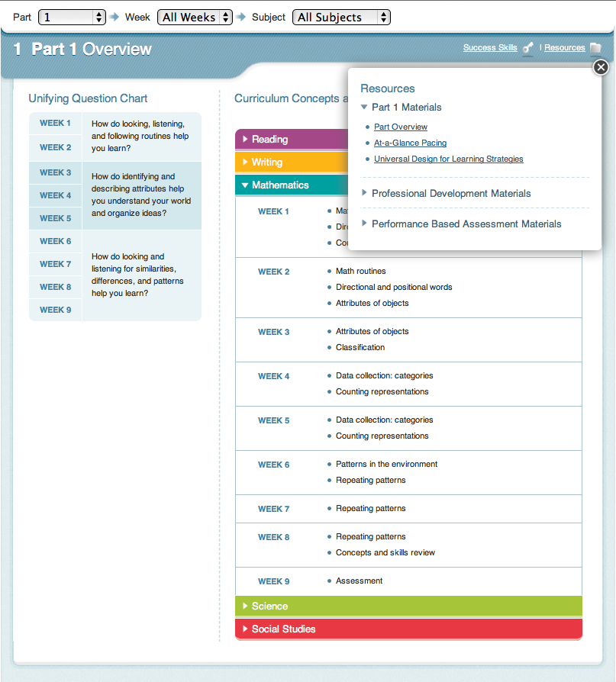Click the Resources folder icon

pos(595,47)
